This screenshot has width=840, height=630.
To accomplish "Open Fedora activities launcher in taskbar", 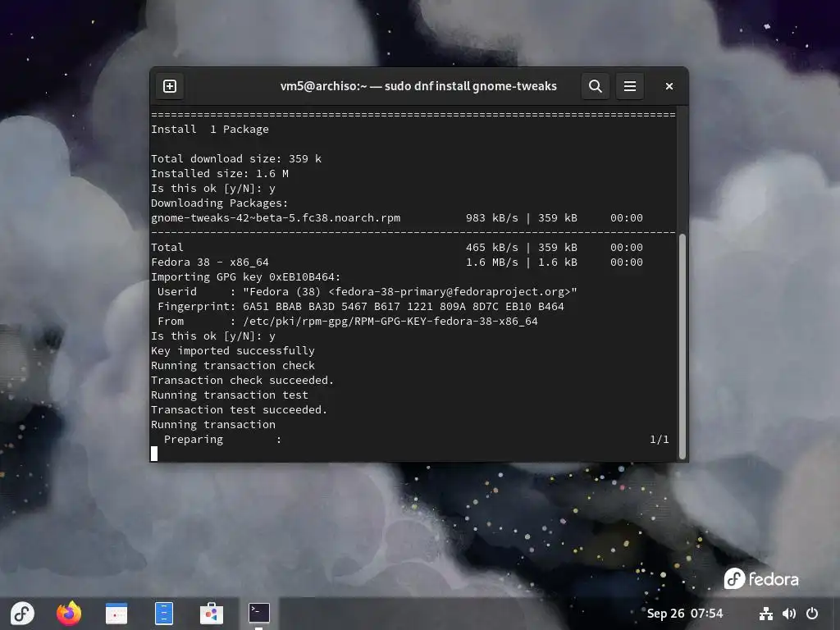I will tap(22, 613).
